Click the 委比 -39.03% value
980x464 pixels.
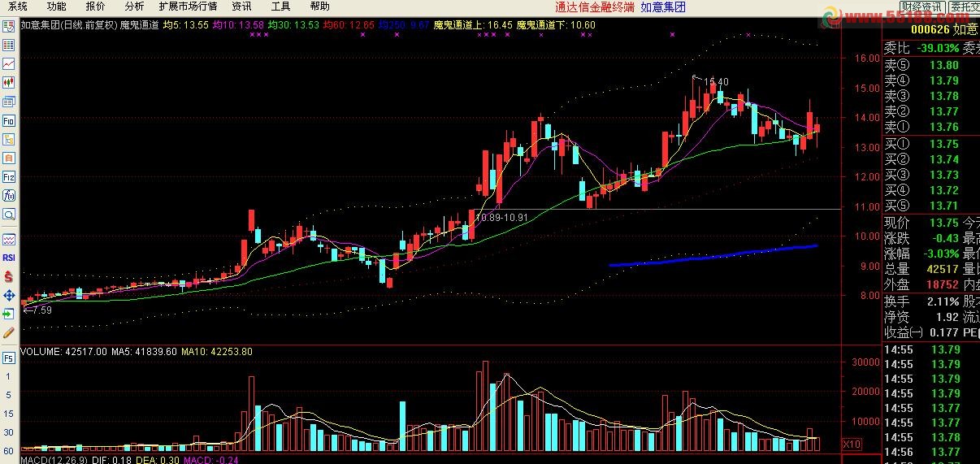pos(937,48)
